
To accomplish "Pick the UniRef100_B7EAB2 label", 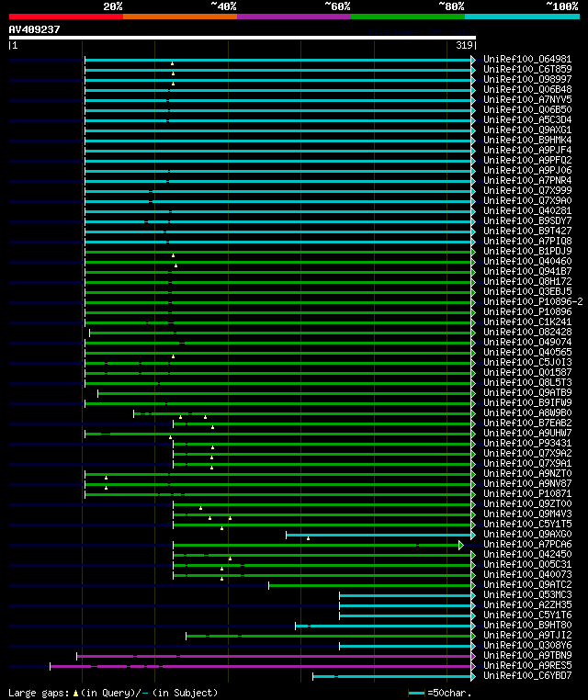I will pos(527,423).
